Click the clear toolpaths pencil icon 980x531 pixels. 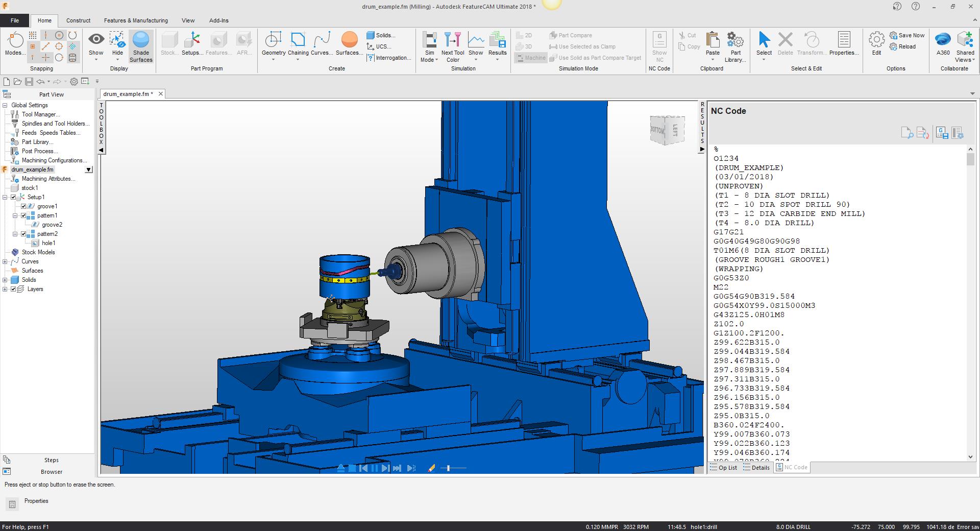pyautogui.click(x=431, y=468)
